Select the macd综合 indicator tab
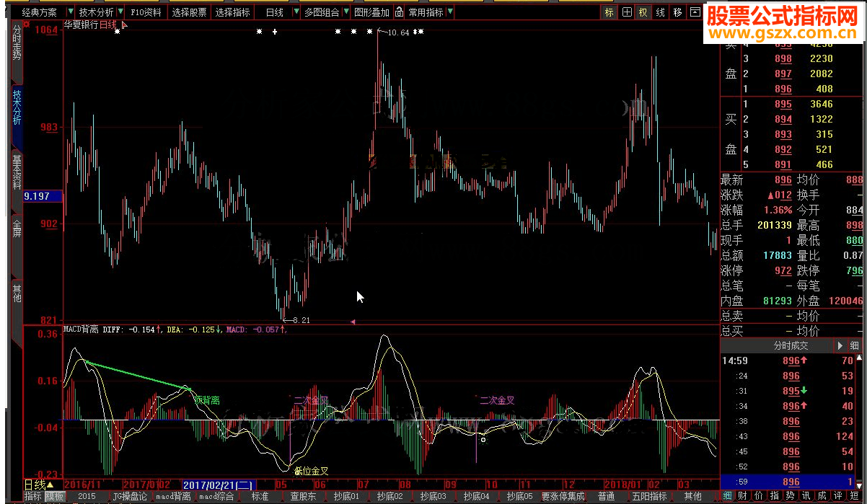867x504 pixels. pos(216,497)
